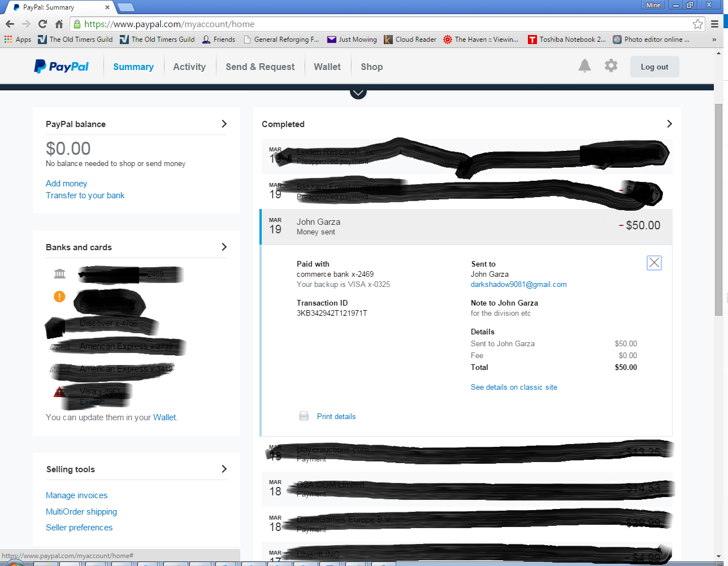Click the Log out button
This screenshot has width=728, height=566.
coord(655,67)
